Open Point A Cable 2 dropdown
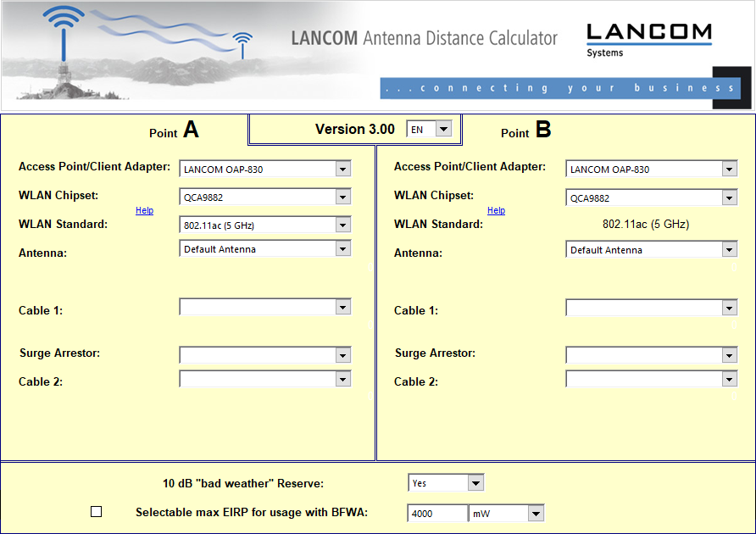Viewport: 756px width, 534px height. pos(264,379)
